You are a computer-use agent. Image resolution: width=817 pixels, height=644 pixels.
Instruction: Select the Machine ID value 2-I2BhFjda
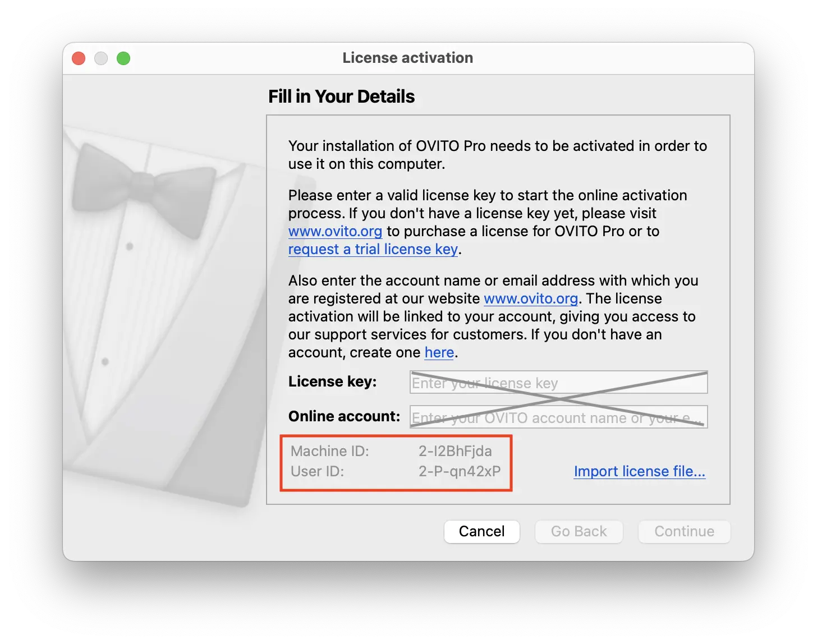pos(455,450)
